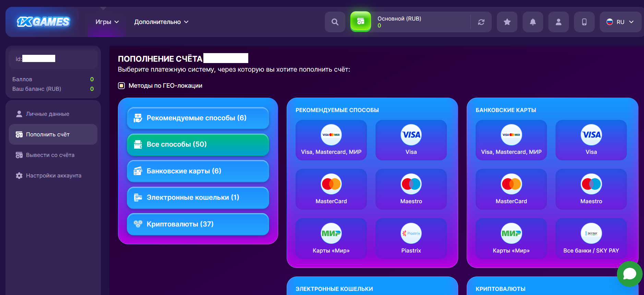Select Карты «Мир» in Банковские карты
644x295 pixels.
click(511, 239)
